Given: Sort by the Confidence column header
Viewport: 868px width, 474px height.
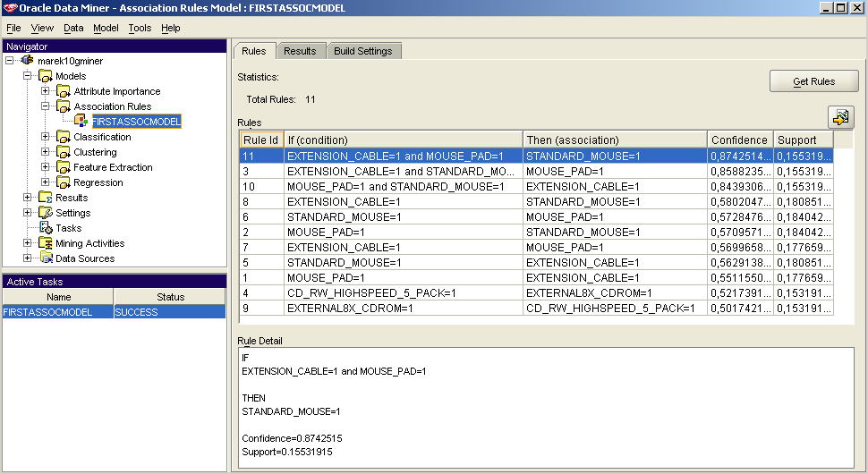Looking at the screenshot, I should pyautogui.click(x=740, y=140).
